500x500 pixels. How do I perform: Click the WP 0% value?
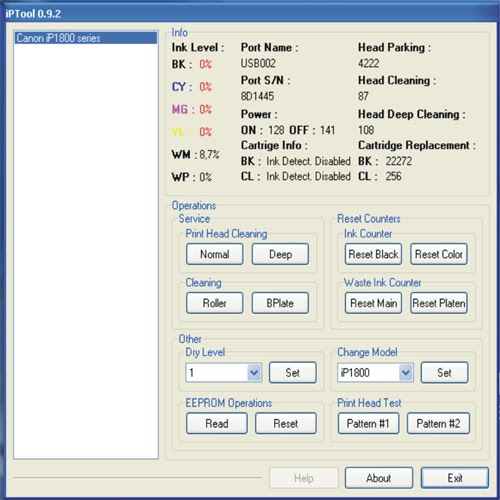pyautogui.click(x=205, y=177)
